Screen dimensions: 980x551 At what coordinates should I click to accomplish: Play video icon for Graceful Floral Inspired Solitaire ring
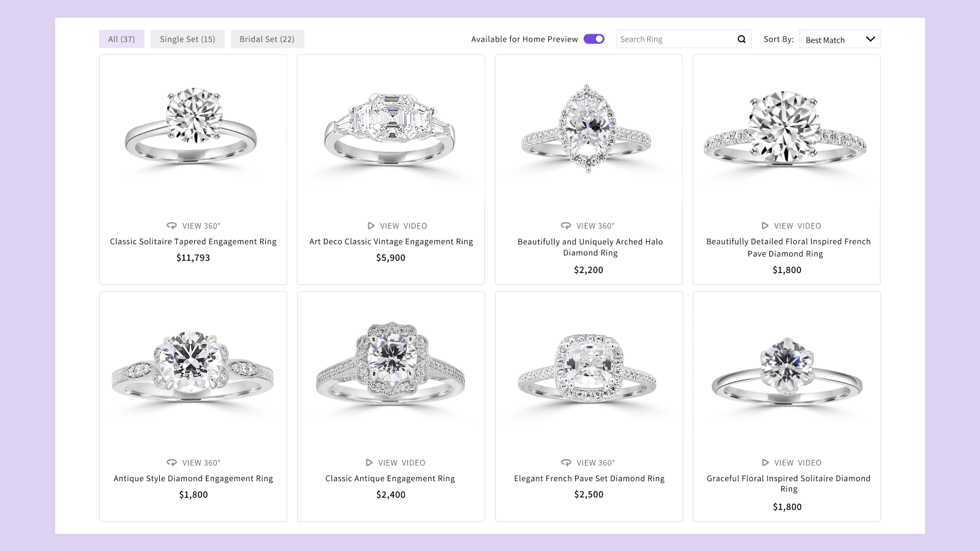click(x=766, y=463)
